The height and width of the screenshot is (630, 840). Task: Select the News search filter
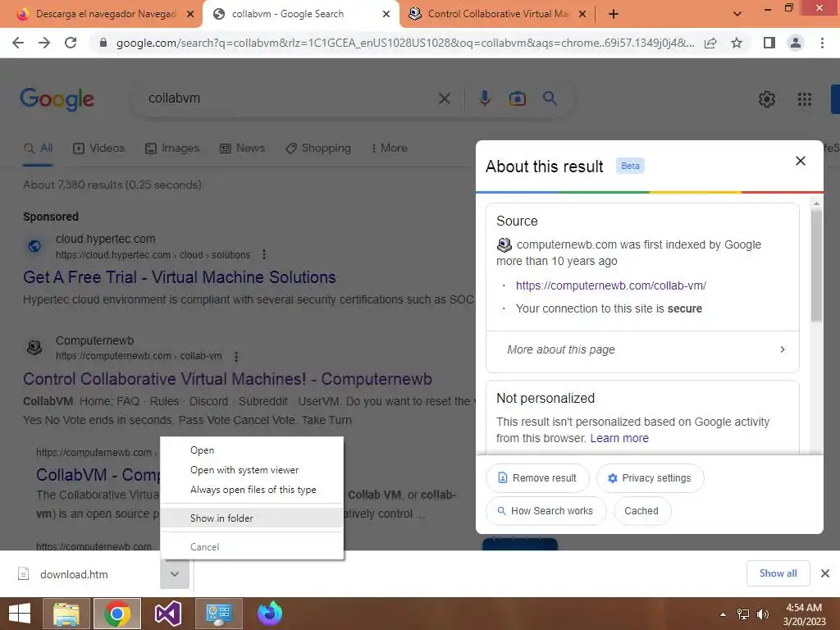tap(242, 148)
